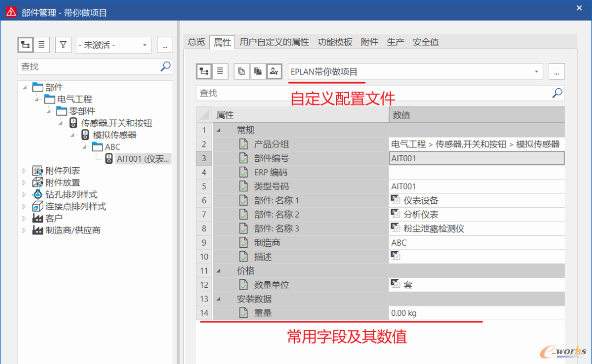
Task: Expand the 客户 tree node
Action: pos(24,218)
